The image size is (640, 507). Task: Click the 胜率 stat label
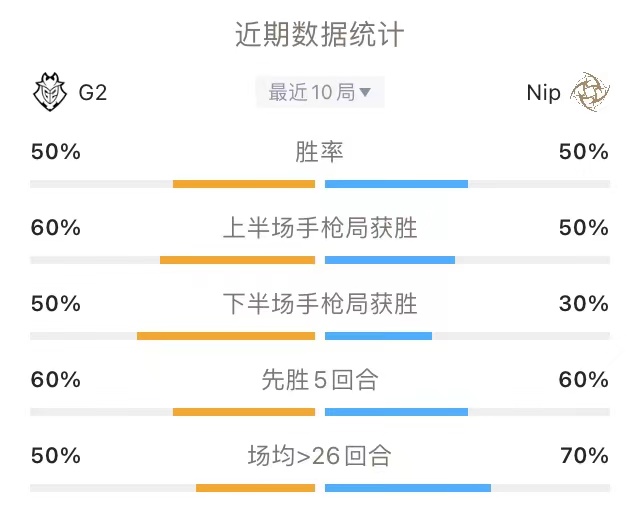(x=320, y=152)
